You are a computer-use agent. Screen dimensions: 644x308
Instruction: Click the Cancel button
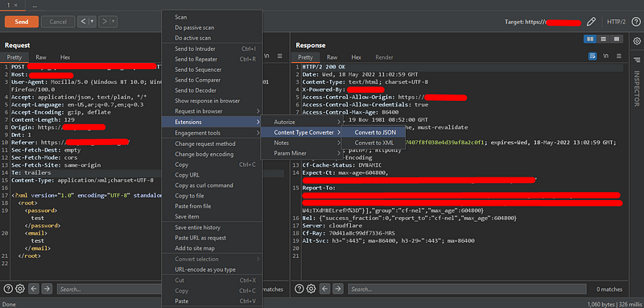(58, 22)
